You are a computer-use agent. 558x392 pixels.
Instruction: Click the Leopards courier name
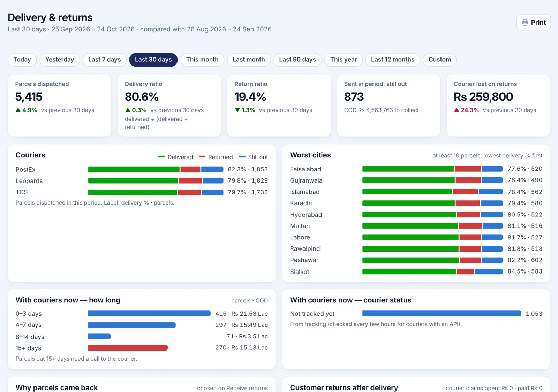point(29,181)
